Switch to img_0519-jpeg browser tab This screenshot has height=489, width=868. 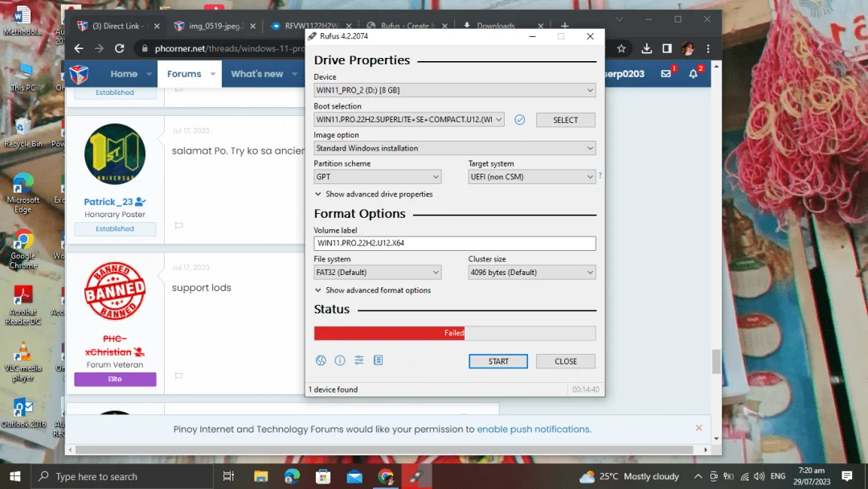point(215,26)
